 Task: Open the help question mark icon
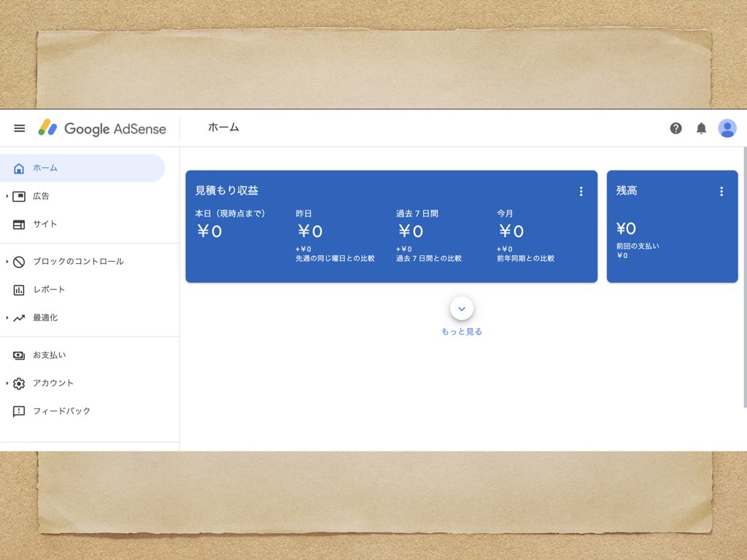click(x=676, y=128)
